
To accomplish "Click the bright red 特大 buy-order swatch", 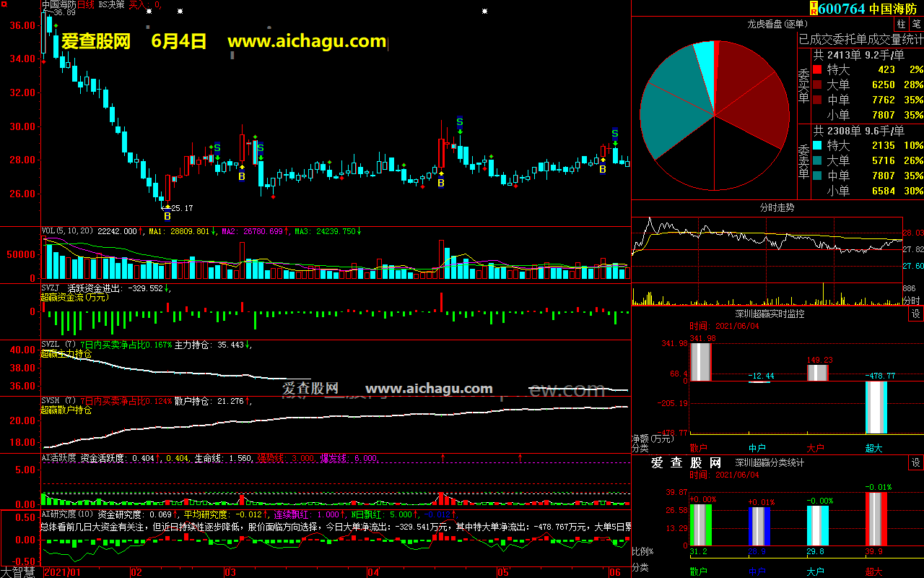I will 817,70.
